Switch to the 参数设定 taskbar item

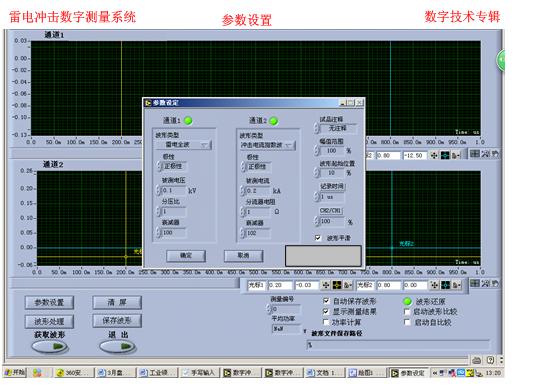(x=409, y=373)
